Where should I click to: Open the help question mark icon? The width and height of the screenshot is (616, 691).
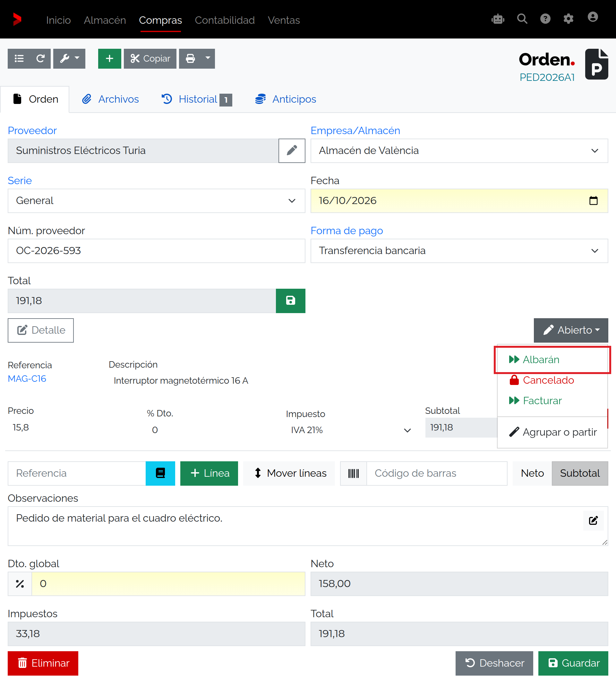545,19
